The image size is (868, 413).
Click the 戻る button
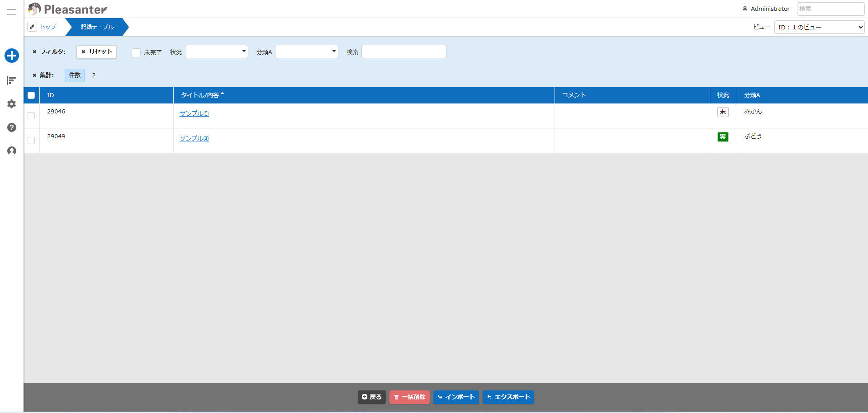(372, 397)
